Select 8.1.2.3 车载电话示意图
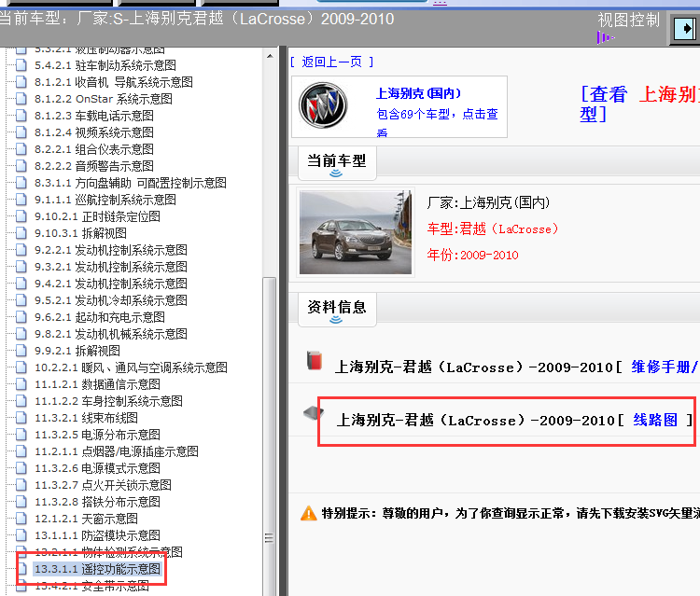This screenshot has width=700, height=596. pos(94,116)
